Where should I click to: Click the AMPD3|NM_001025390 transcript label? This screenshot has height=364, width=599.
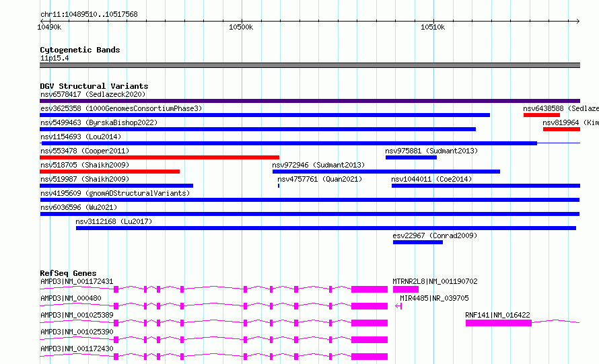point(77,332)
